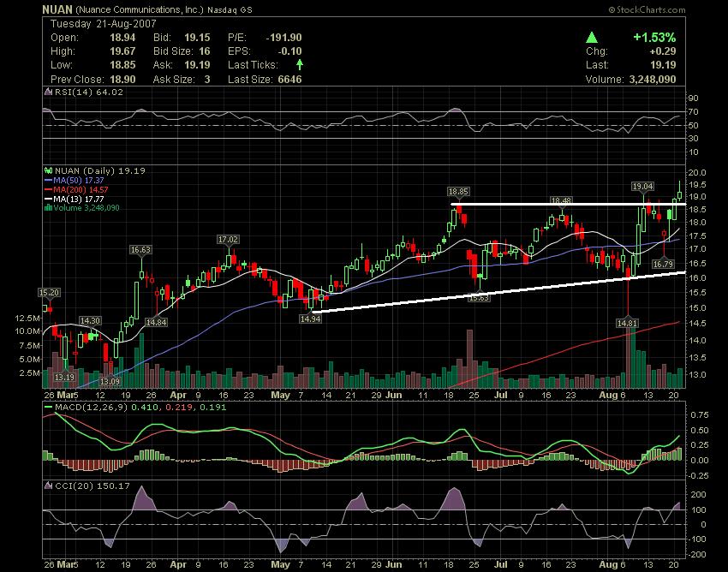The image size is (728, 572).
Task: Click the EPS value -0.10
Action: pyautogui.click(x=290, y=51)
